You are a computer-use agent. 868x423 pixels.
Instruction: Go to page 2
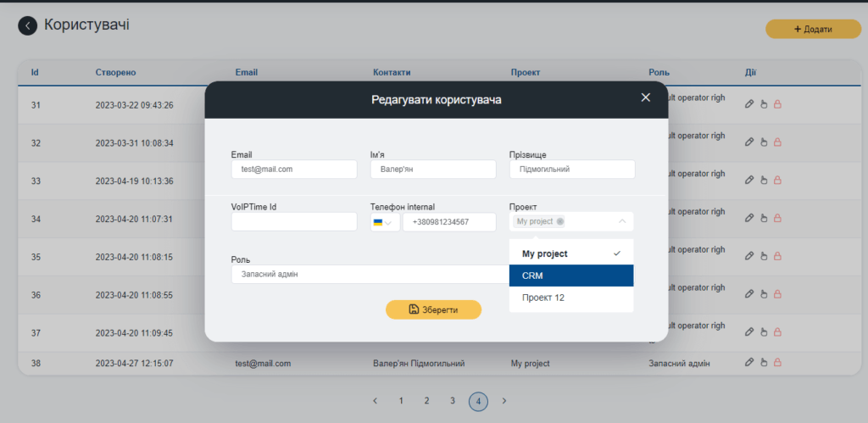coord(427,401)
